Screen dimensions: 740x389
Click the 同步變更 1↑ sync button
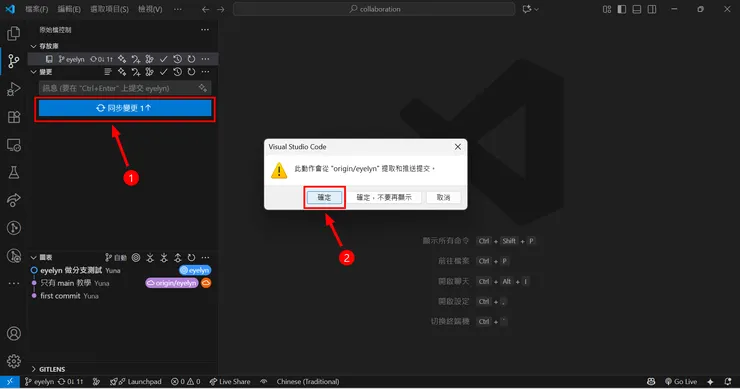tap(125, 108)
